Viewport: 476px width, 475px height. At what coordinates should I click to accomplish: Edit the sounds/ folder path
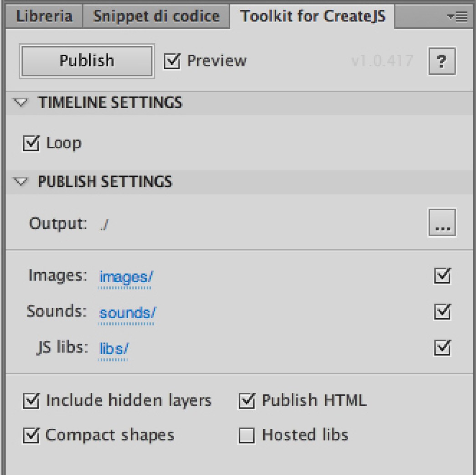click(127, 313)
